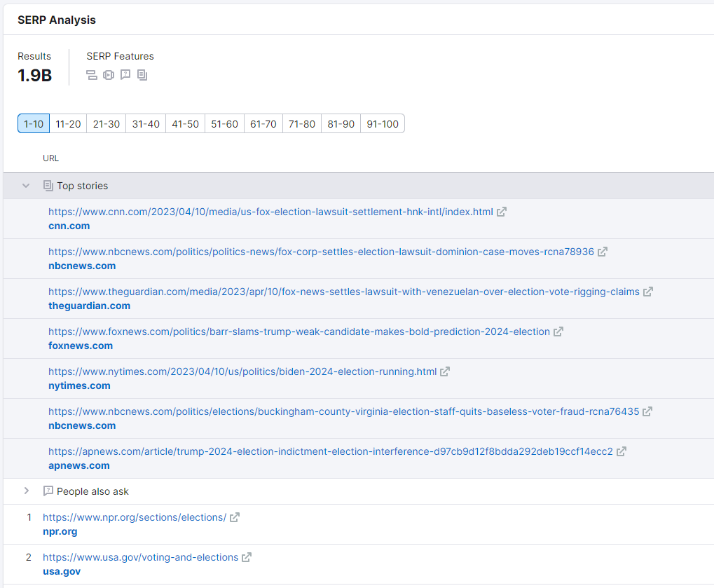This screenshot has height=588, width=714.
Task: Open the NBC fox-corp-settles-election-lawsuit URL
Action: coord(321,252)
